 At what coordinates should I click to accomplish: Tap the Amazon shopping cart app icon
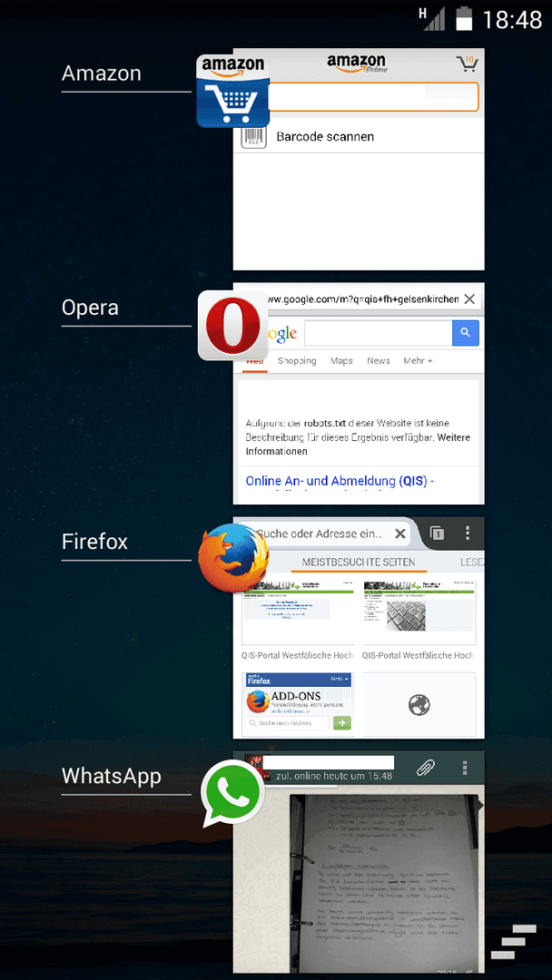click(x=232, y=92)
